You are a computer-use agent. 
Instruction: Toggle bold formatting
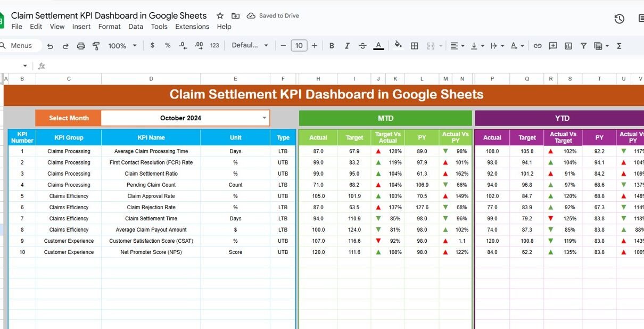(332, 46)
